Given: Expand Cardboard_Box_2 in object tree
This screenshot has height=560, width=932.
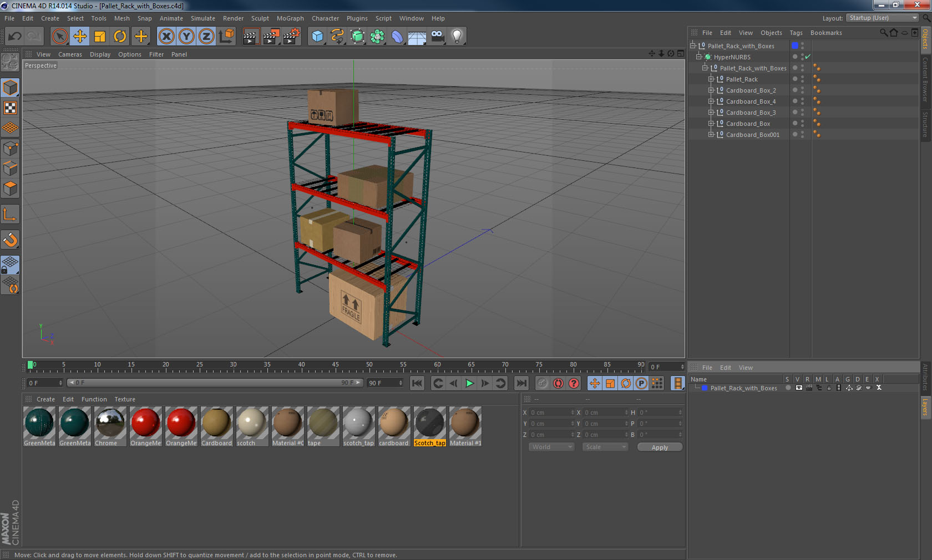Looking at the screenshot, I should tap(711, 90).
